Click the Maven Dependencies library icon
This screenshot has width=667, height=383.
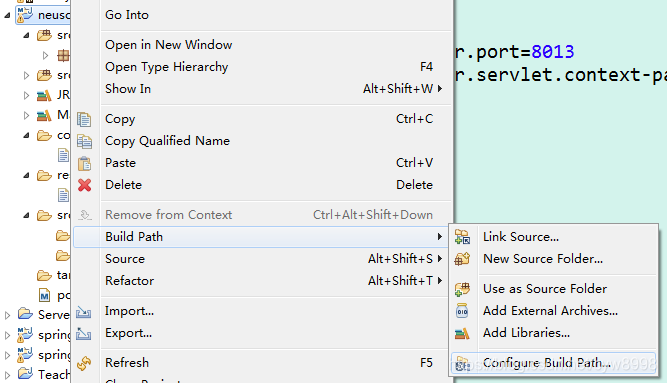(44, 115)
